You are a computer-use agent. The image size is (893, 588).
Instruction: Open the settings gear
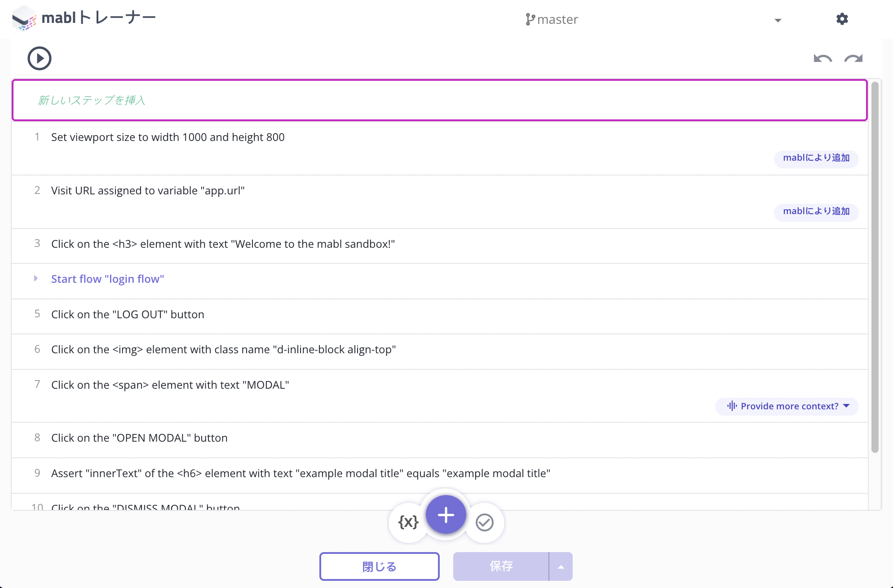point(842,19)
